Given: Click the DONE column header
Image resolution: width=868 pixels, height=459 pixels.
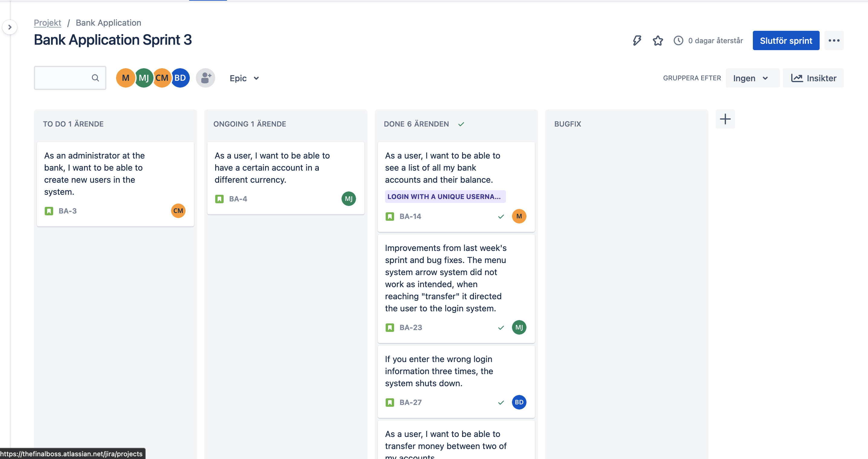Looking at the screenshot, I should coord(416,124).
